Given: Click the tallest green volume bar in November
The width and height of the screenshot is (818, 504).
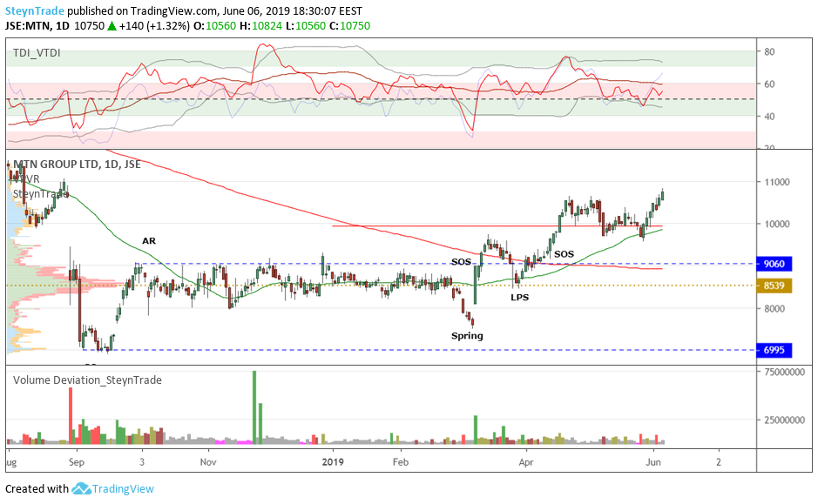Looking at the screenshot, I should 254,407.
